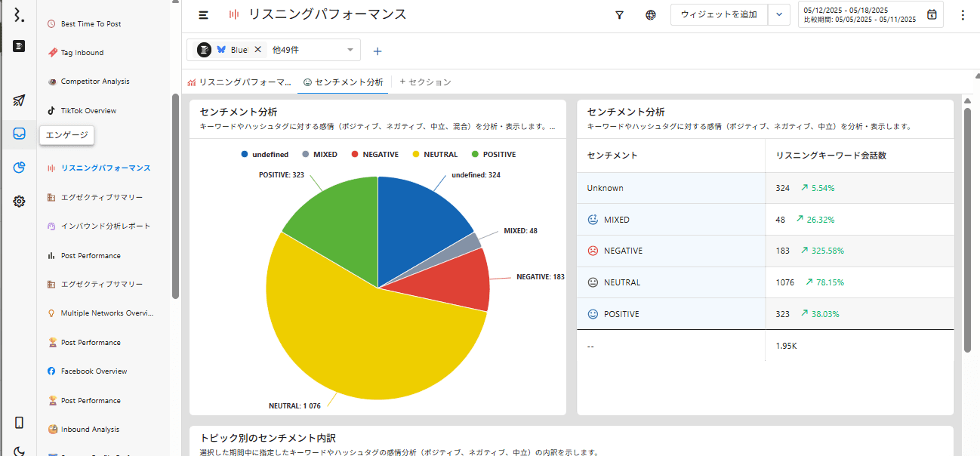Click the ウィジェットを追加 button

(x=718, y=15)
